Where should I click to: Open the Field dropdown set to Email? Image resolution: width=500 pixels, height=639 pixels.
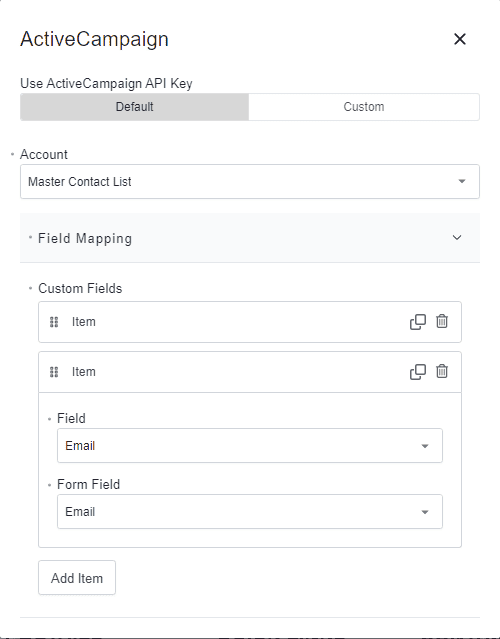coord(250,445)
